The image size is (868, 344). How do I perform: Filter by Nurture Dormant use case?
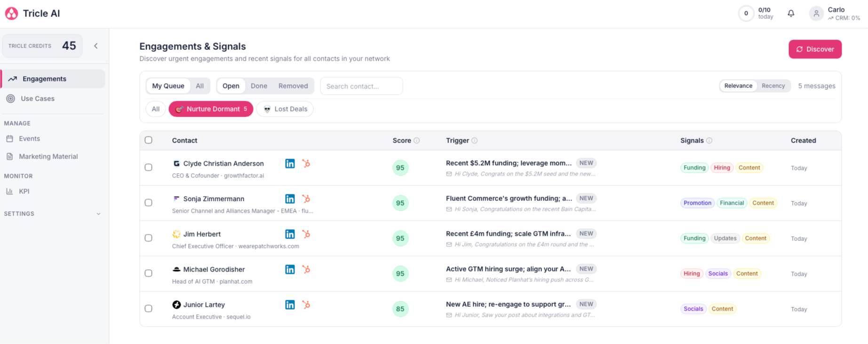[211, 109]
